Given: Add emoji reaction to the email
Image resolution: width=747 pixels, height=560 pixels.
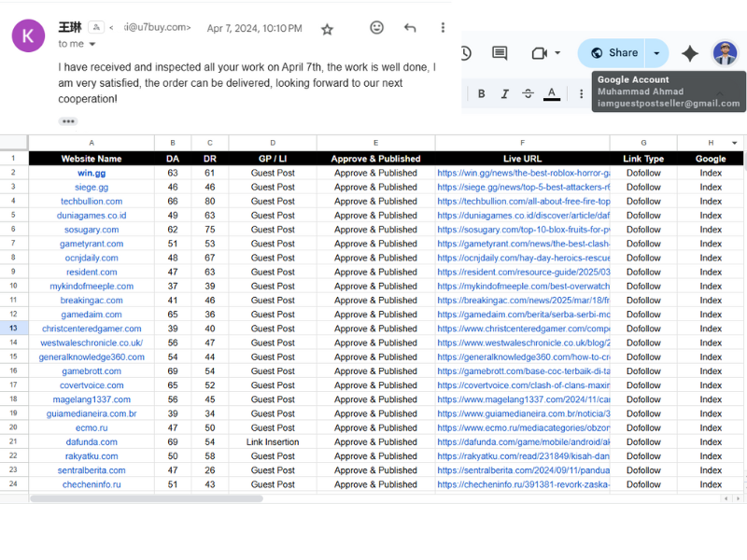Looking at the screenshot, I should pyautogui.click(x=376, y=28).
